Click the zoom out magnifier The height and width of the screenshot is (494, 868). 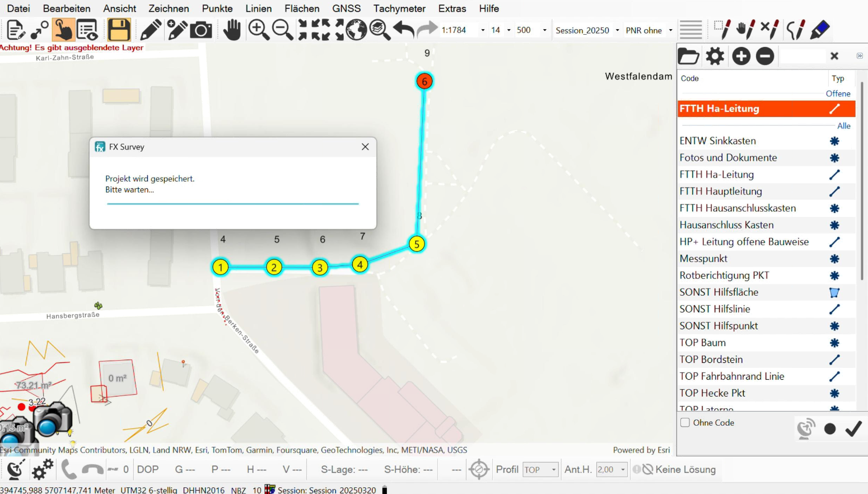282,30
